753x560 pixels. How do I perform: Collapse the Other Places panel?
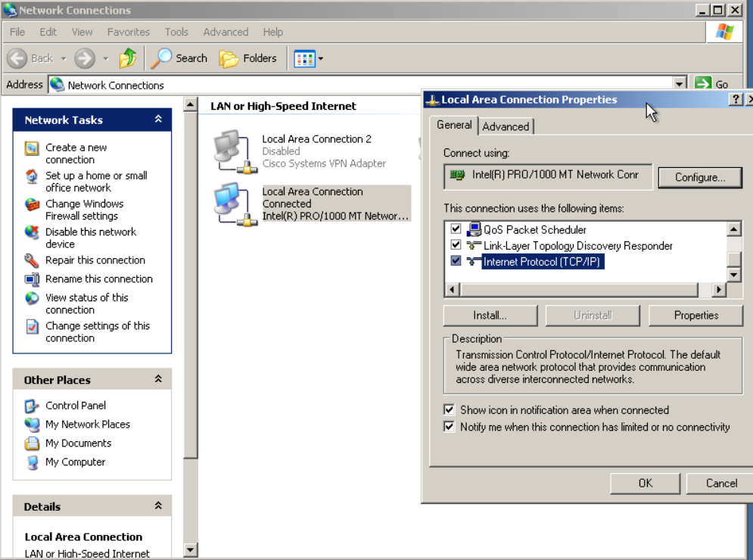(158, 379)
